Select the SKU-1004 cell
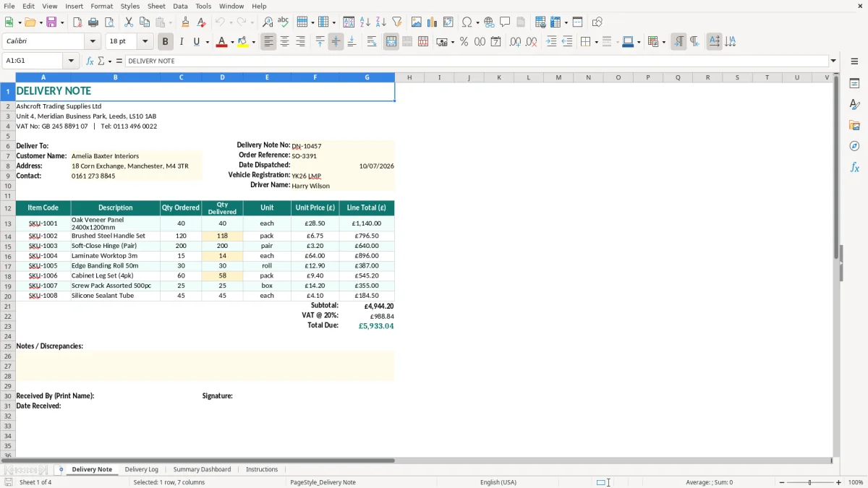 43,256
